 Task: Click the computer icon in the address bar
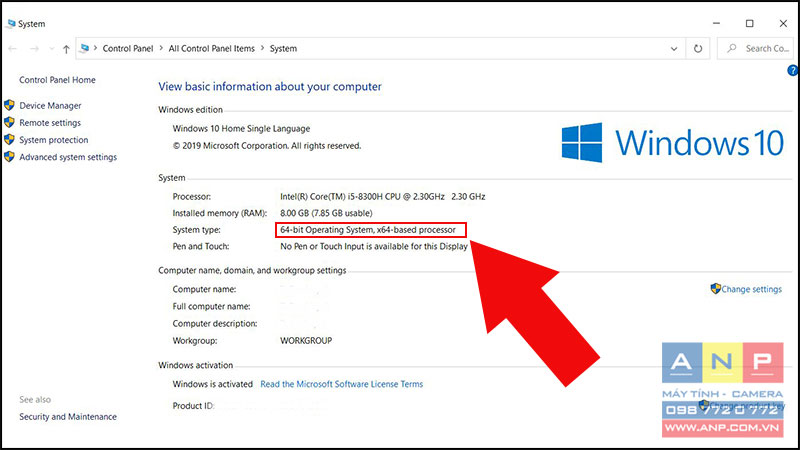(85, 48)
